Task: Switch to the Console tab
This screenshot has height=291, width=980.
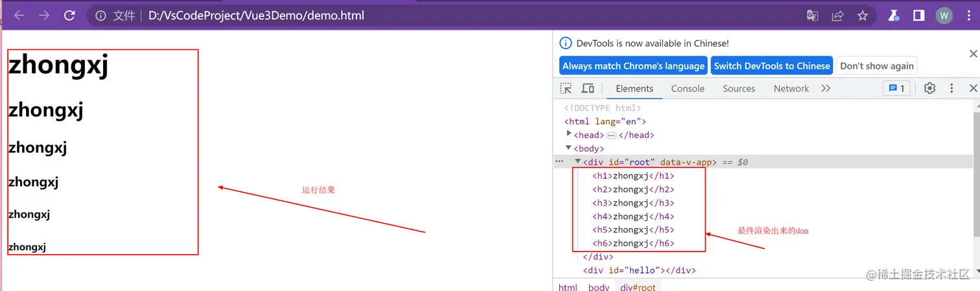Action: 688,89
